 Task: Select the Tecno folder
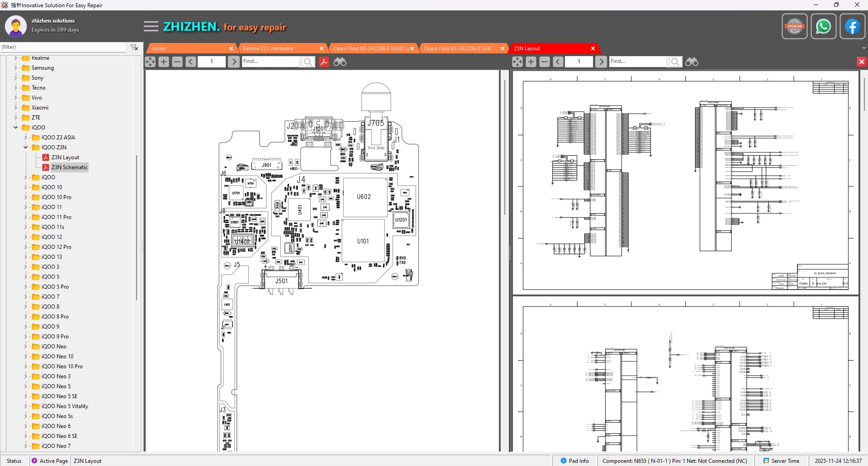click(38, 88)
